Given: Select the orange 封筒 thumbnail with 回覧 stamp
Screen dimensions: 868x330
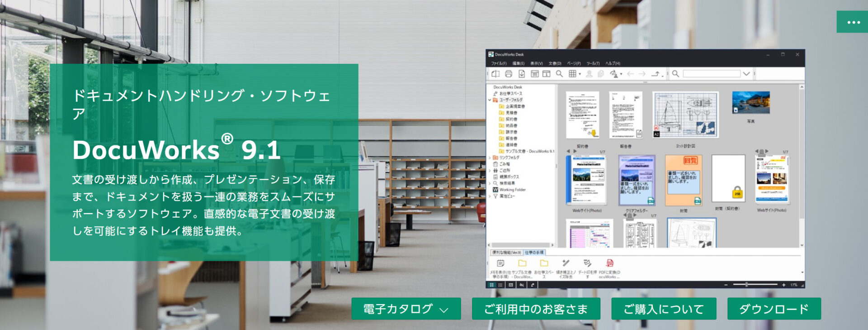Looking at the screenshot, I should (683, 180).
